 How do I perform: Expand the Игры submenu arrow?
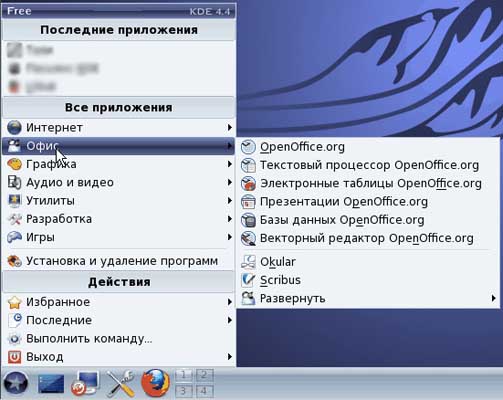(x=229, y=237)
